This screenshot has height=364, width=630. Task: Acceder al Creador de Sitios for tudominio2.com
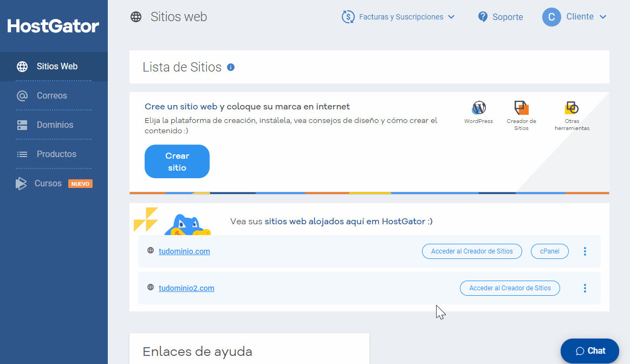[x=510, y=288]
